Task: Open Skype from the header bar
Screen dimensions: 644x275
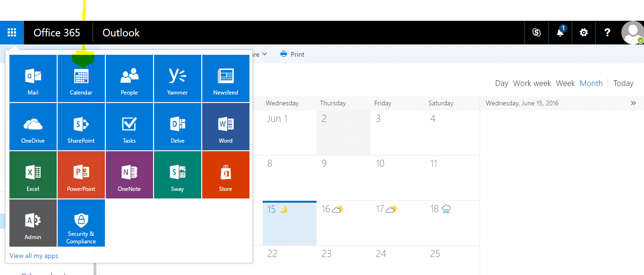Action: pos(536,33)
